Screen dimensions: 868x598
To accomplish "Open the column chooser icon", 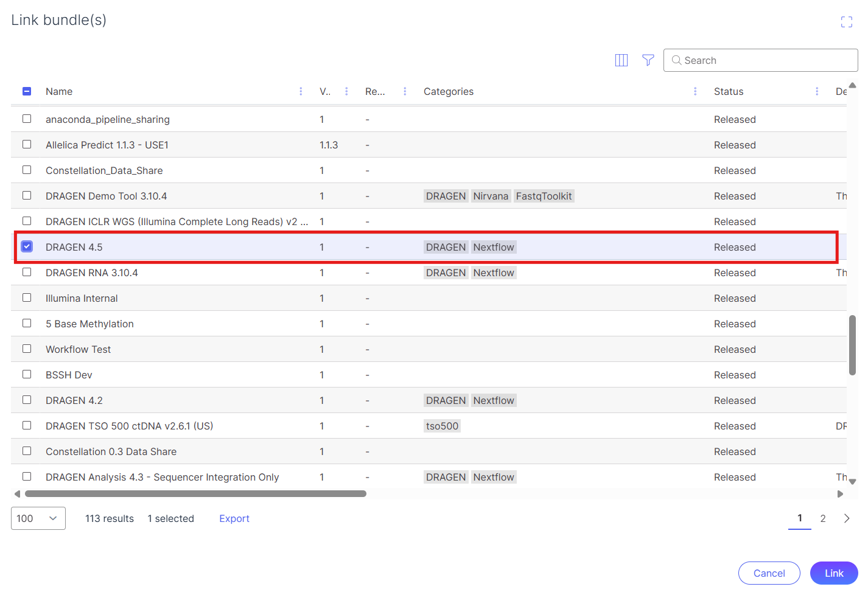I will [621, 60].
